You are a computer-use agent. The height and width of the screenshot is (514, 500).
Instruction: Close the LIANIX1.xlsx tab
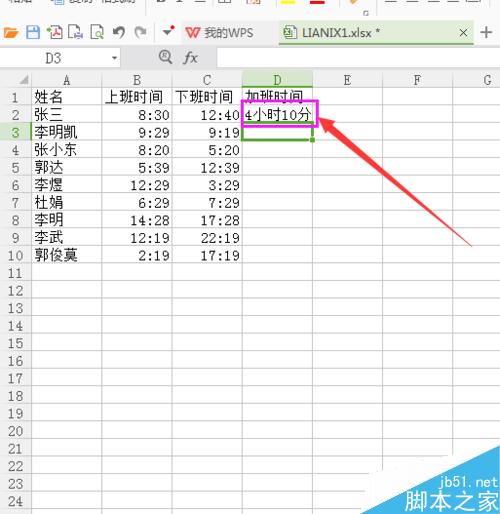[x=463, y=33]
